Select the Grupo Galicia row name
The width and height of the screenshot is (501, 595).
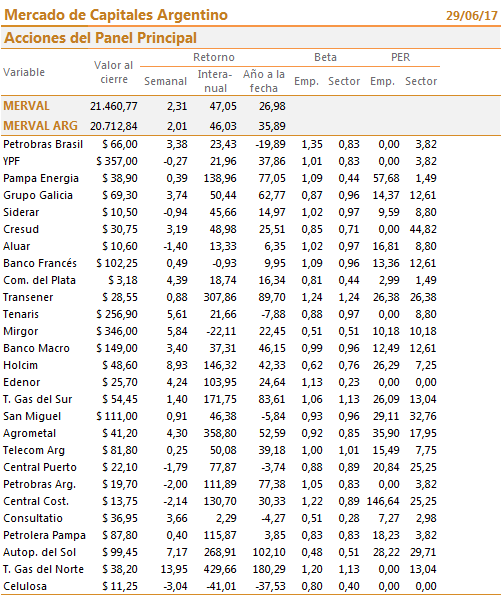[38, 195]
